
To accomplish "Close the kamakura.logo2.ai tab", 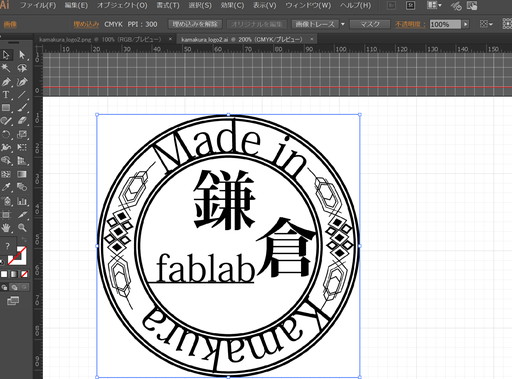I will 312,39.
